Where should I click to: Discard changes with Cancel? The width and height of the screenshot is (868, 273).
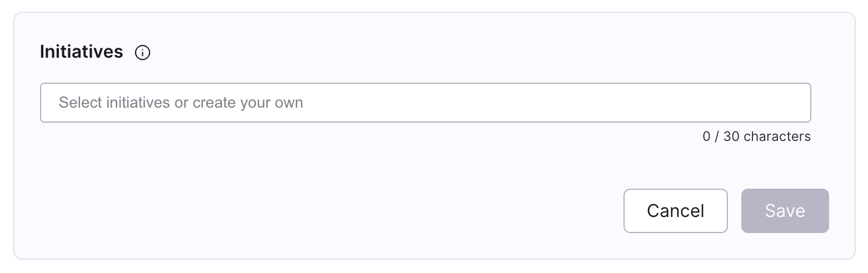pos(675,211)
